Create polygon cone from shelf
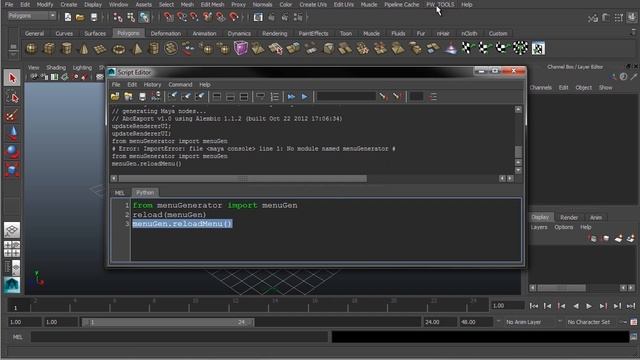The height and width of the screenshot is (360, 640). (83, 49)
